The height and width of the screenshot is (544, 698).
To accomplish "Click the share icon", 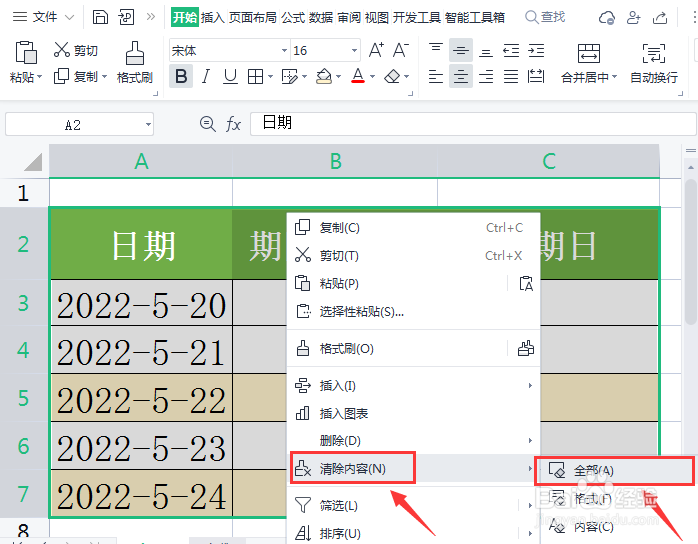I will point(660,17).
